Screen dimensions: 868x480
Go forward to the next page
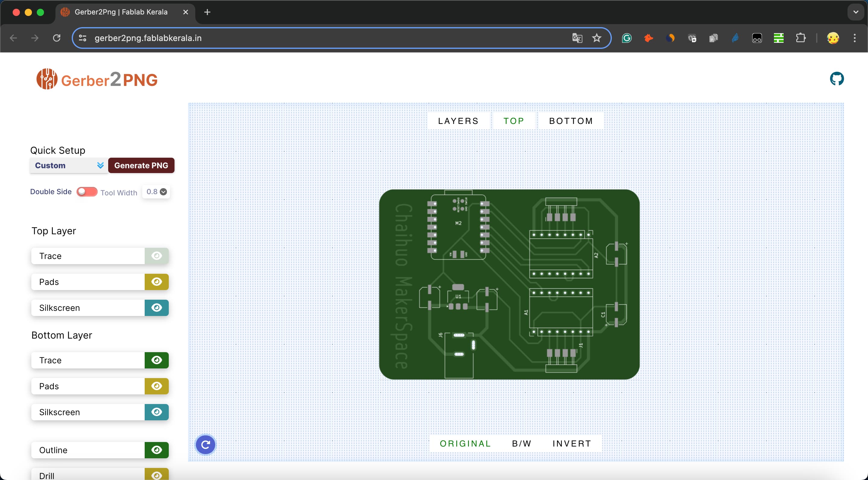35,38
